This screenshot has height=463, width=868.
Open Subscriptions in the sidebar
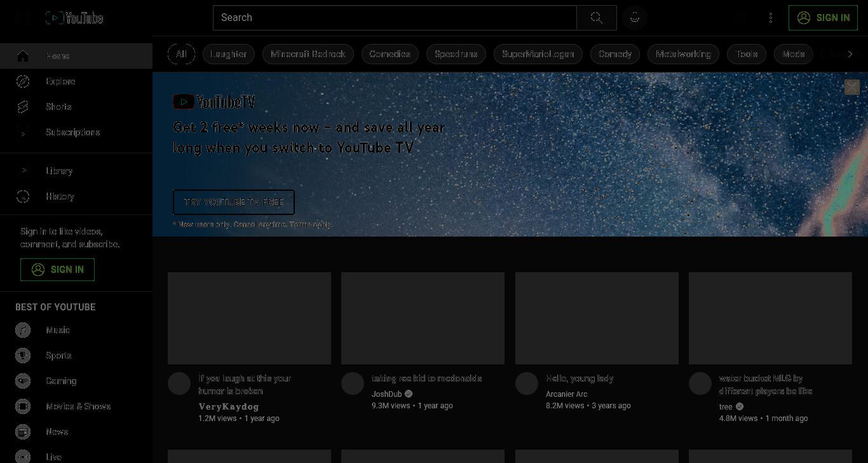(x=76, y=132)
